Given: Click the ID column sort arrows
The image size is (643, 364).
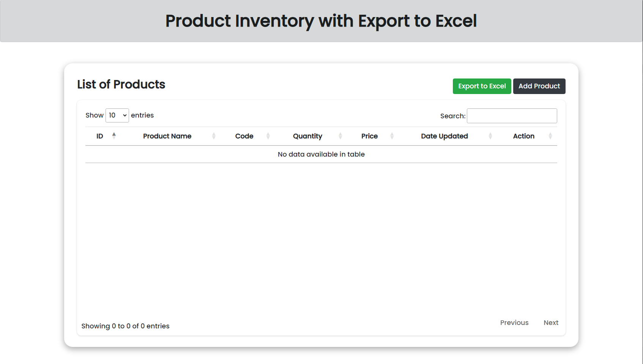Looking at the screenshot, I should (x=114, y=136).
